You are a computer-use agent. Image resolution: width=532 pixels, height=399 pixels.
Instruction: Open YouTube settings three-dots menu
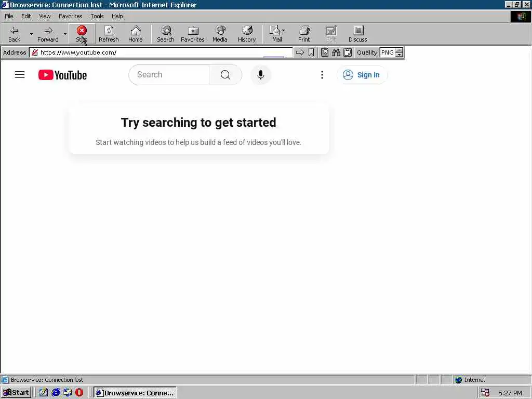pos(322,75)
